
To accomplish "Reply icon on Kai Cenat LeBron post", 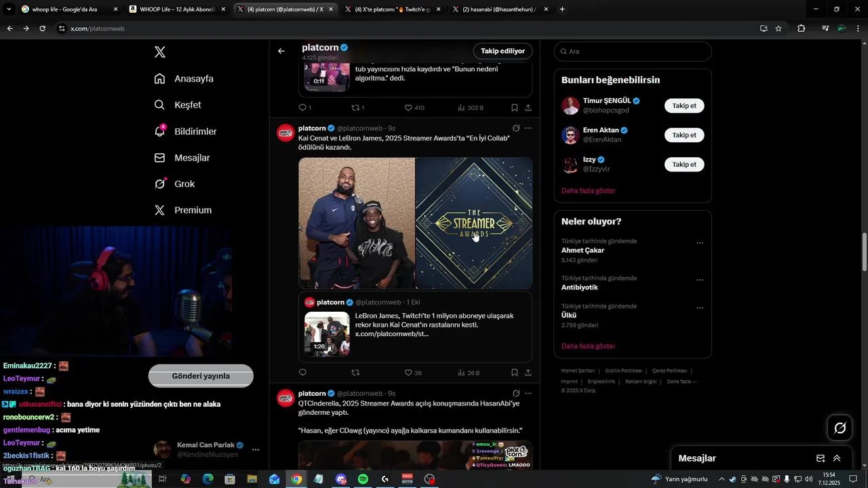I will (x=302, y=372).
